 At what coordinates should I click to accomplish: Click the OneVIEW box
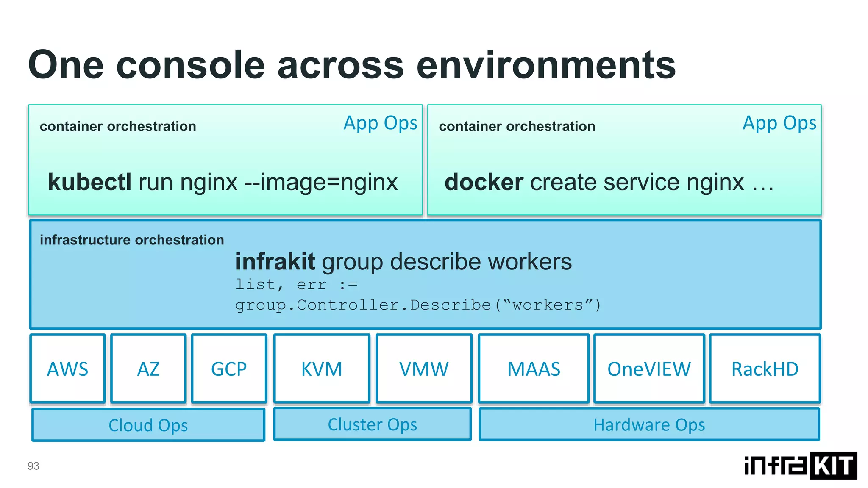[649, 369]
